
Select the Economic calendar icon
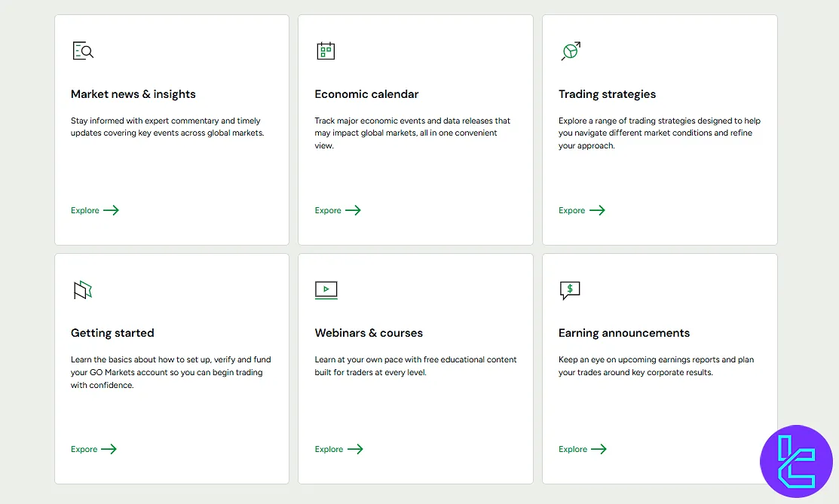(326, 50)
